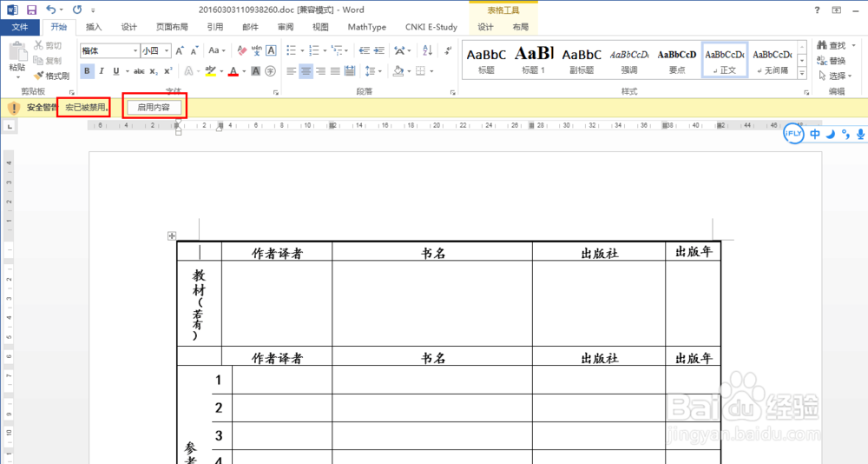Click the Decrease Indent icon
The width and height of the screenshot is (868, 464).
point(364,51)
